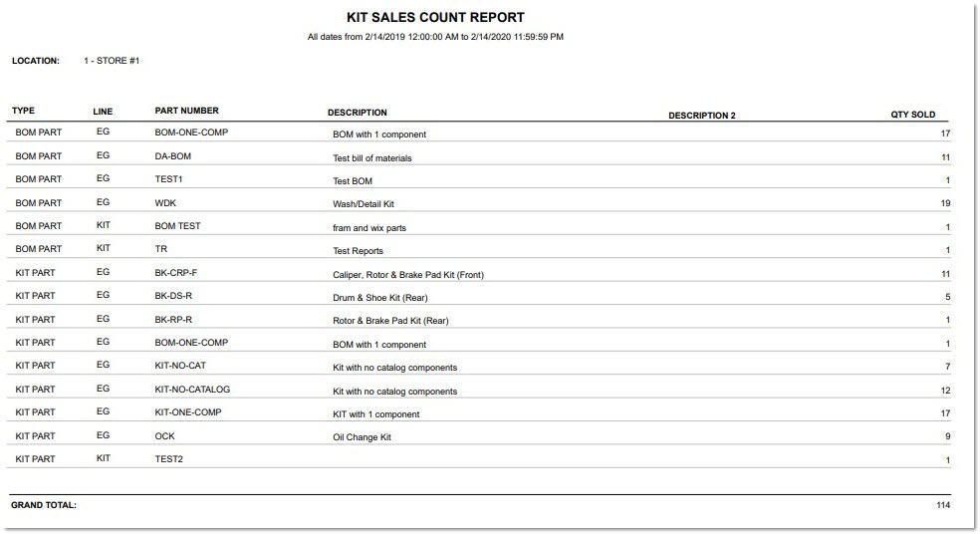The image size is (980, 534).
Task: Click the LINE column header
Action: coord(103,111)
